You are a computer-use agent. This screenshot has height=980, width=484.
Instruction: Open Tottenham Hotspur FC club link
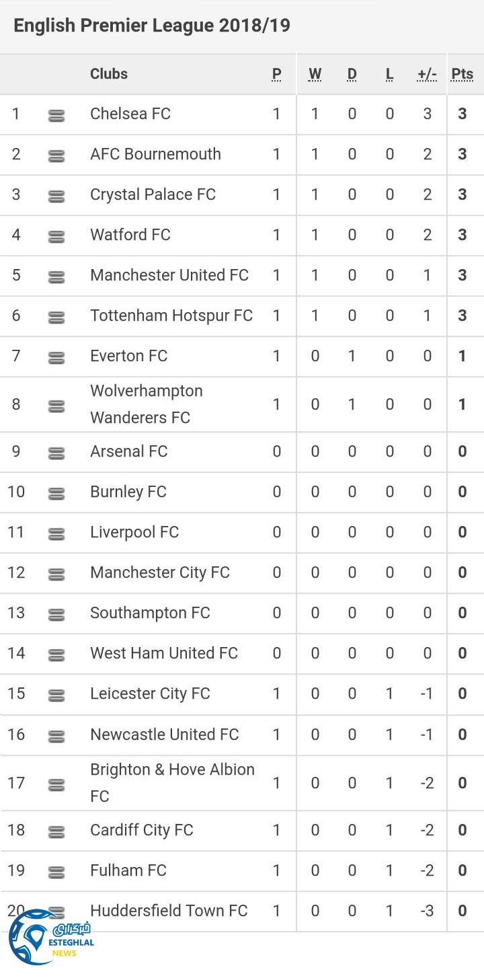pyautogui.click(x=171, y=315)
